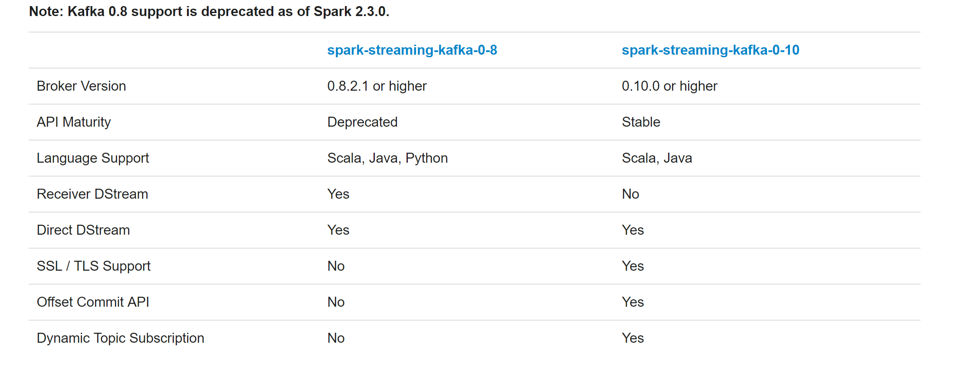Click the Dynamic Topic Subscription label
This screenshot has height=390, width=980.
[121, 338]
